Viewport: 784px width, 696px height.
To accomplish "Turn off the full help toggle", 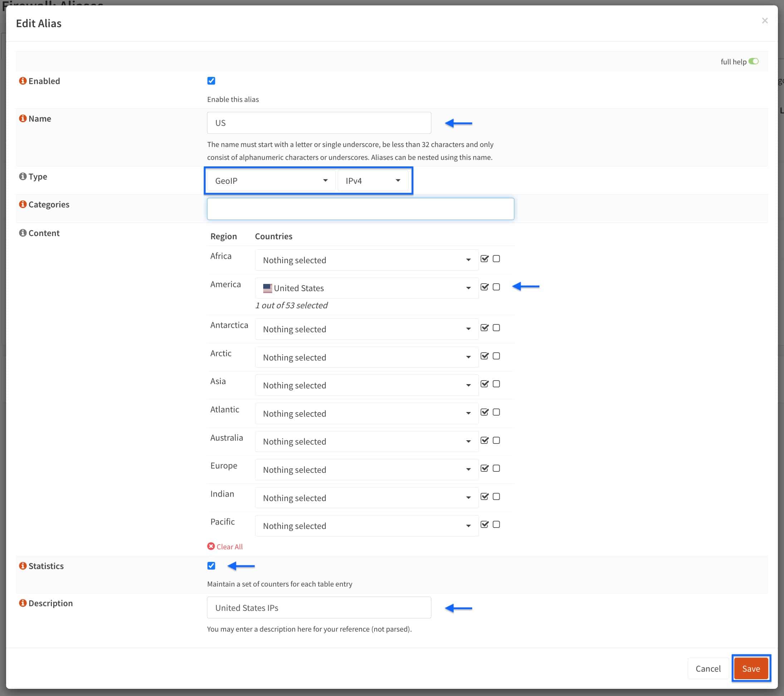I will (753, 62).
